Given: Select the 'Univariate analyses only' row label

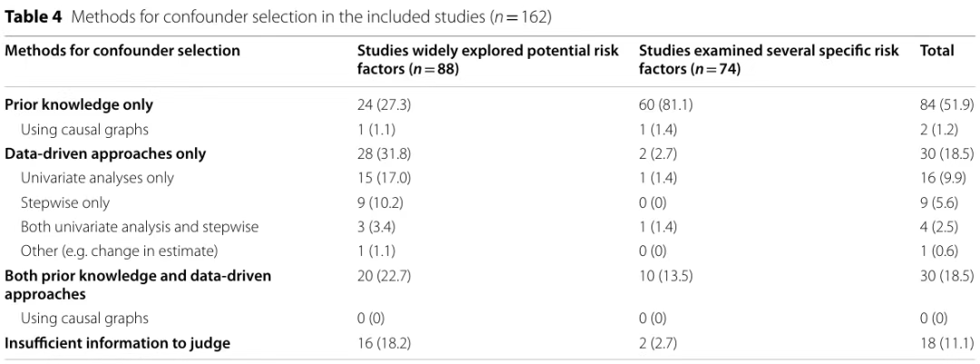Looking at the screenshot, I should click(97, 178).
